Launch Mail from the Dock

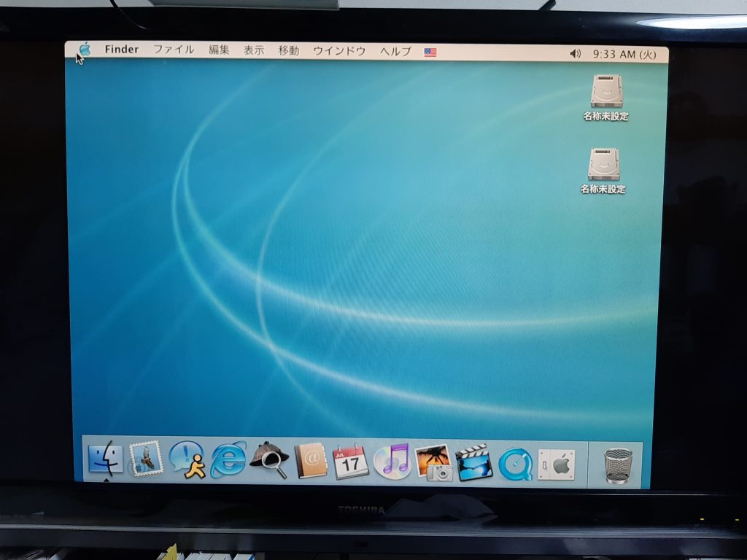click(x=146, y=459)
